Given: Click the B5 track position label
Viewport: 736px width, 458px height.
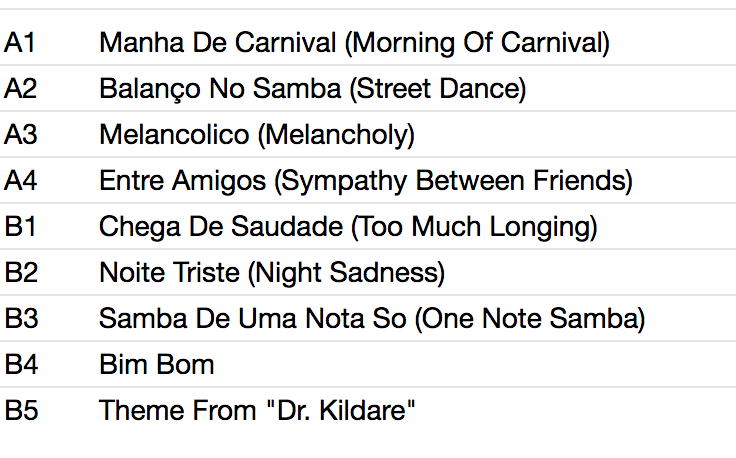Looking at the screenshot, I should [x=21, y=411].
